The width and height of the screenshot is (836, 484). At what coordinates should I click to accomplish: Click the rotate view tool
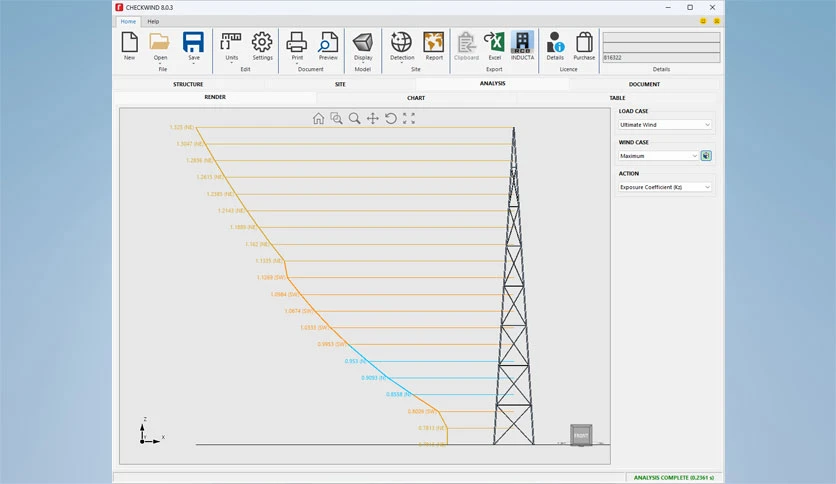[x=391, y=118]
